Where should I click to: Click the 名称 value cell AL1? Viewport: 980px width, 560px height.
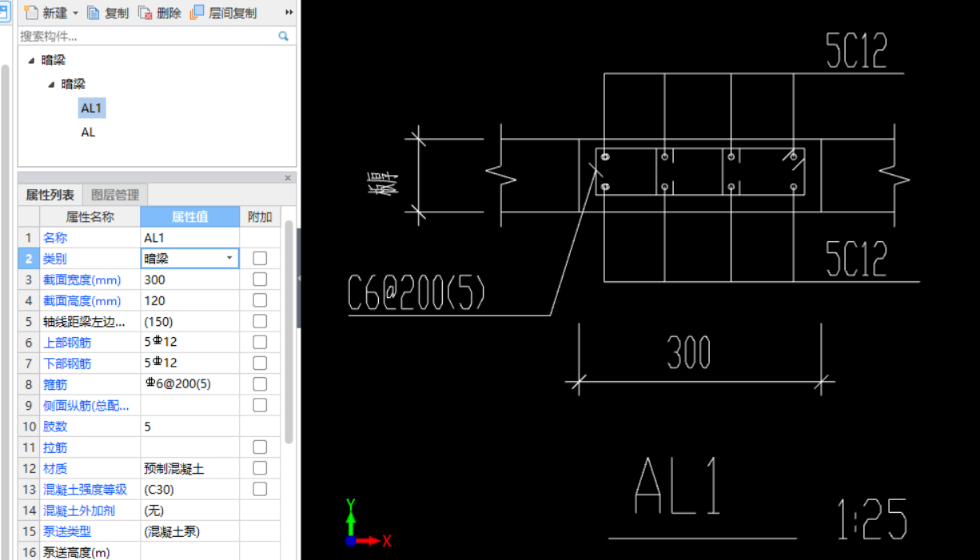coord(189,237)
